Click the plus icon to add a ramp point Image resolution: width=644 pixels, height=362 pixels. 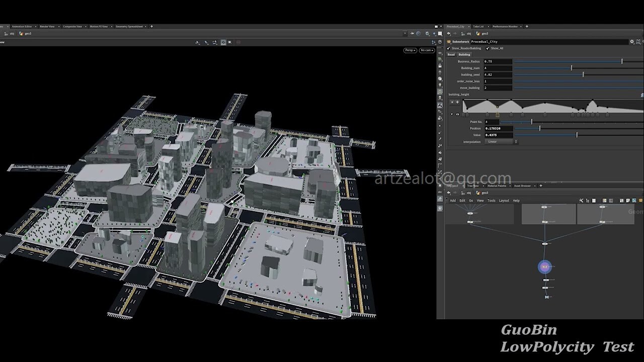(x=457, y=102)
